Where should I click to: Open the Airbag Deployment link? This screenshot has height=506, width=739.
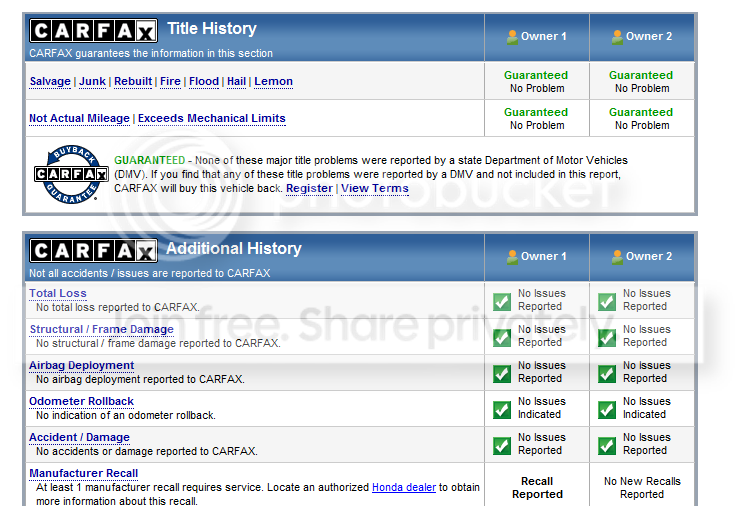pyautogui.click(x=82, y=365)
